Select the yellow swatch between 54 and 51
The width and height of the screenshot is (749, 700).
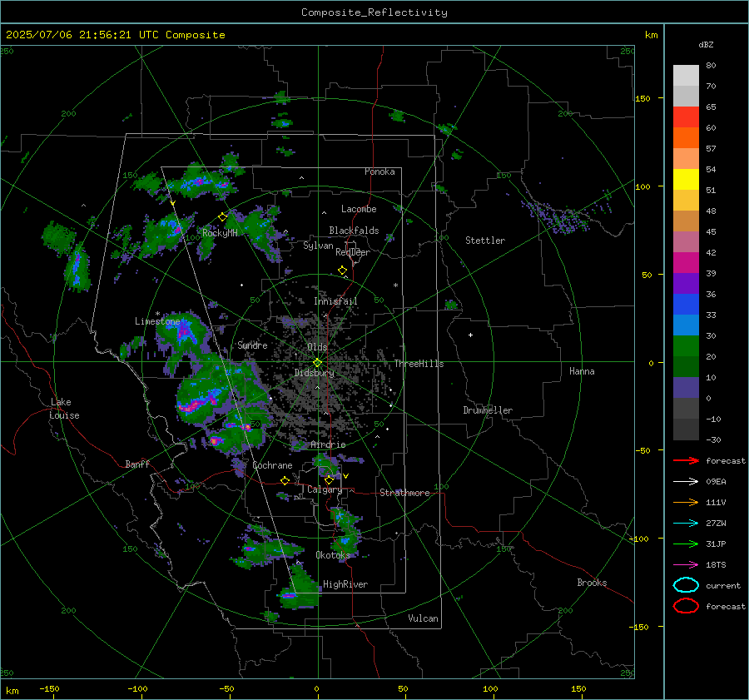(x=686, y=179)
